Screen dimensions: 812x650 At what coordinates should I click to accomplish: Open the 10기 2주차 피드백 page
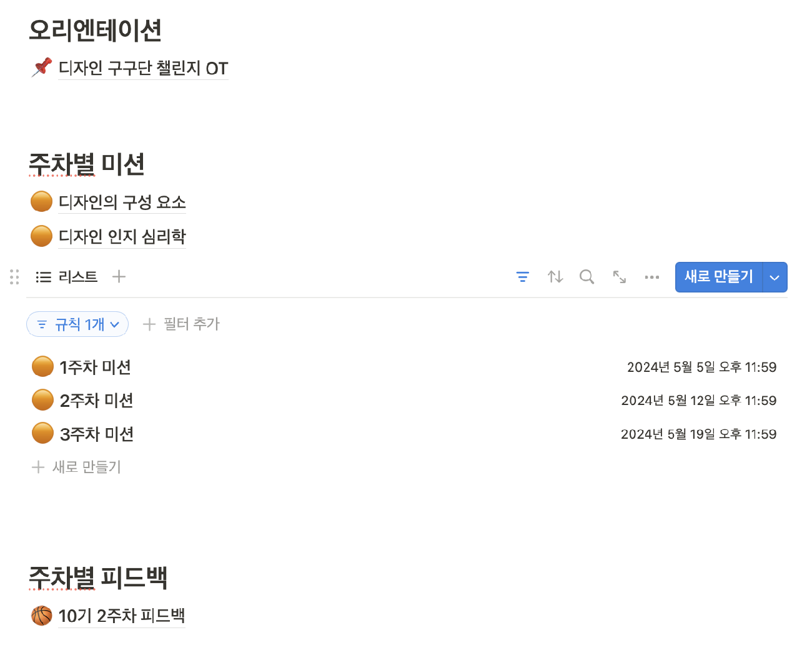pos(121,616)
